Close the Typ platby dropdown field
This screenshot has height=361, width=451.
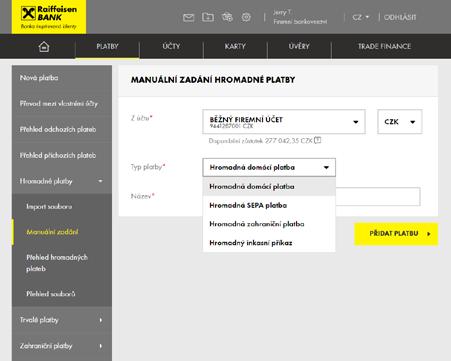pos(269,167)
